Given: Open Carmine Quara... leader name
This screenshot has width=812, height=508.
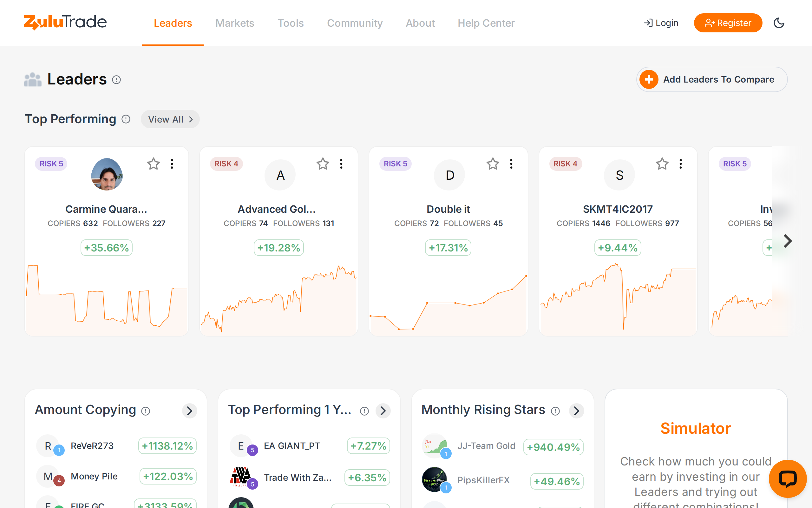Looking at the screenshot, I should click(x=106, y=209).
